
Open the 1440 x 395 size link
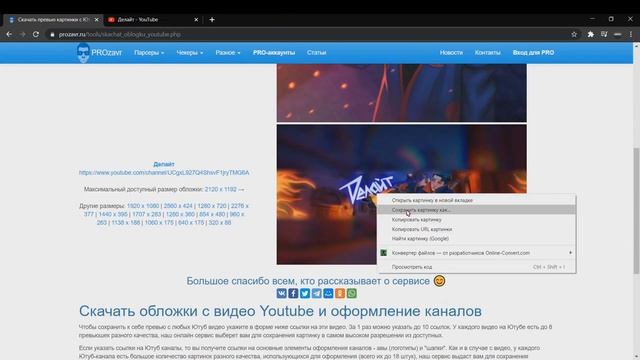113,214
